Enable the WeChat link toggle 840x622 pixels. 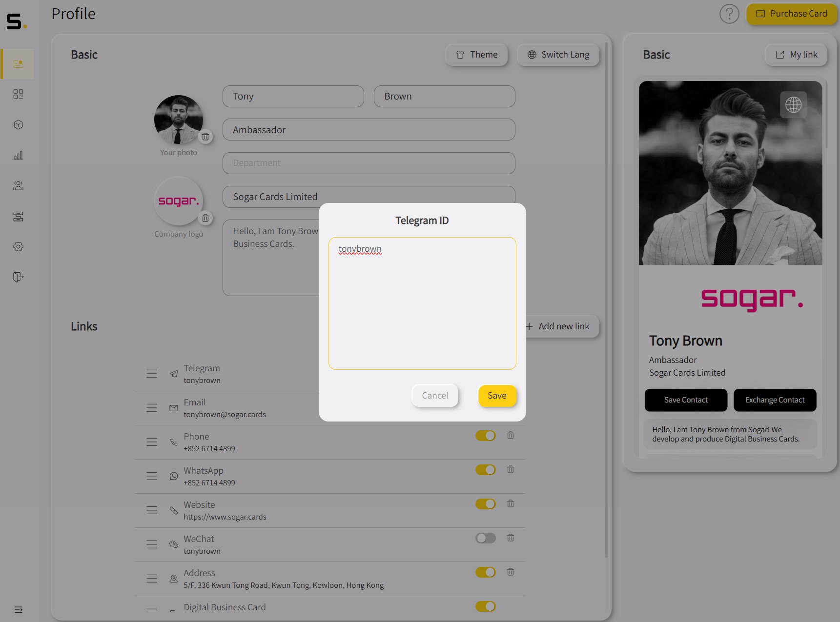tap(486, 538)
